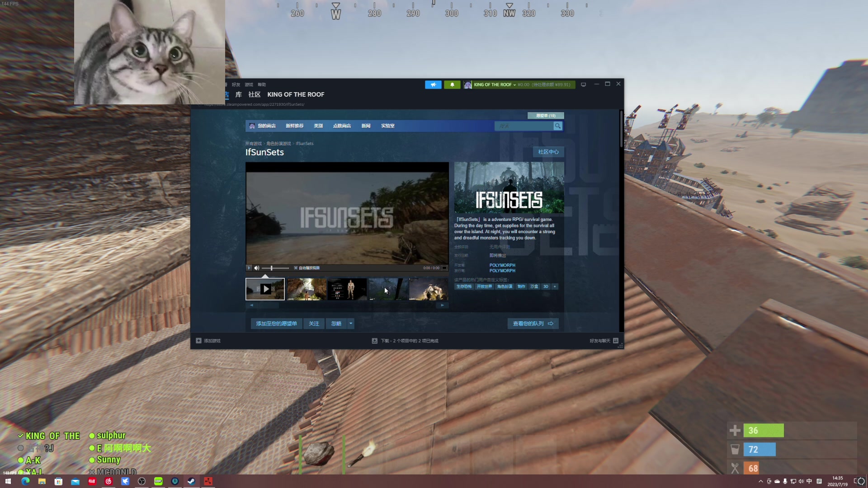Click the Steam page scrollbar
Image resolution: width=868 pixels, height=488 pixels.
click(621, 129)
